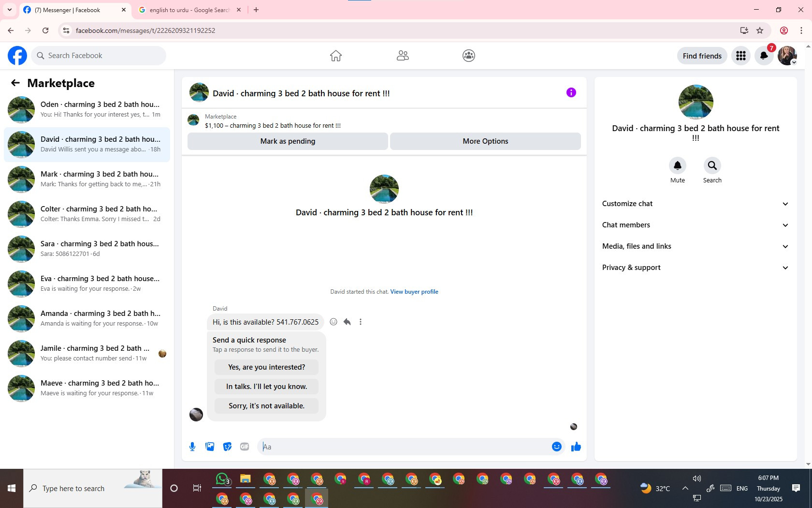812x508 pixels.
Task: Open the Windows notification center icon
Action: tap(796, 488)
